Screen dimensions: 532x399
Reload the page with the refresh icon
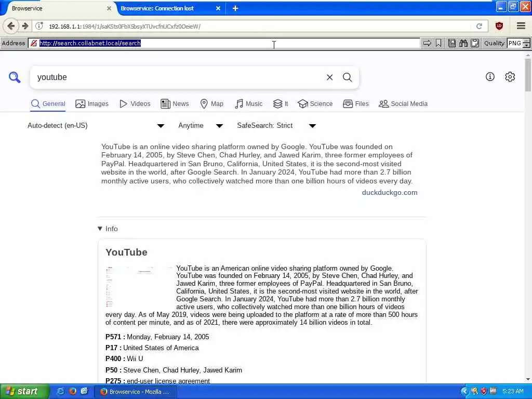(x=479, y=26)
